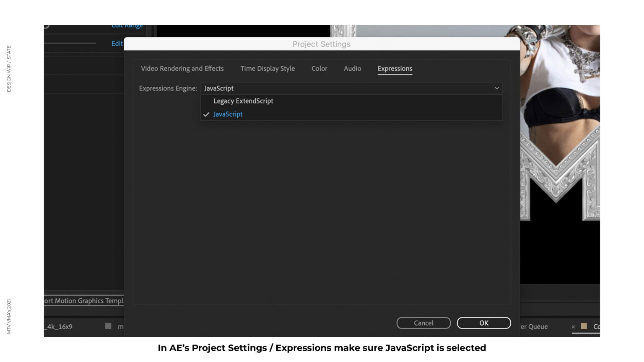Expand the Expressions Engine dropdown
Image resolution: width=644 pixels, height=362 pixels.
pos(351,88)
